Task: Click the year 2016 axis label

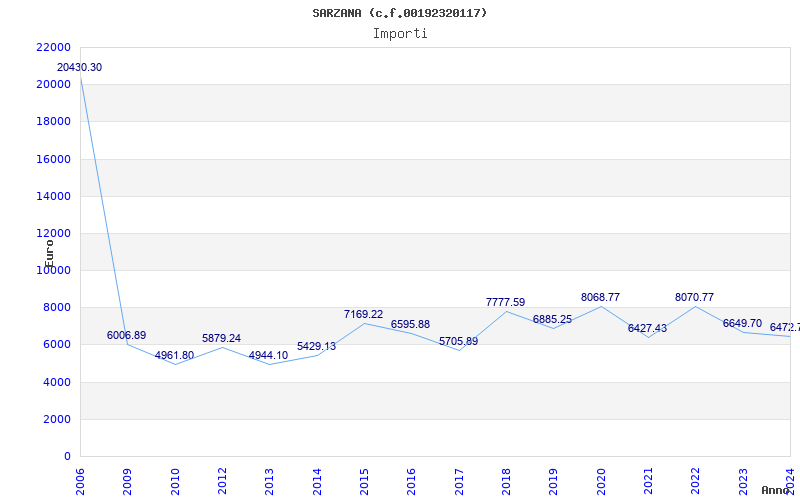Action: click(x=411, y=482)
